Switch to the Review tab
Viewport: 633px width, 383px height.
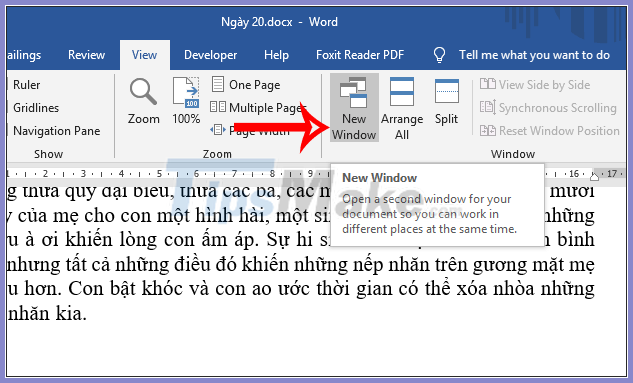(86, 55)
